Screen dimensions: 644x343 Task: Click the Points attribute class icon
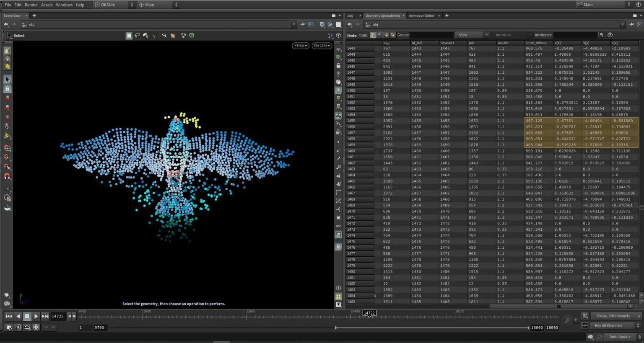[x=373, y=35]
